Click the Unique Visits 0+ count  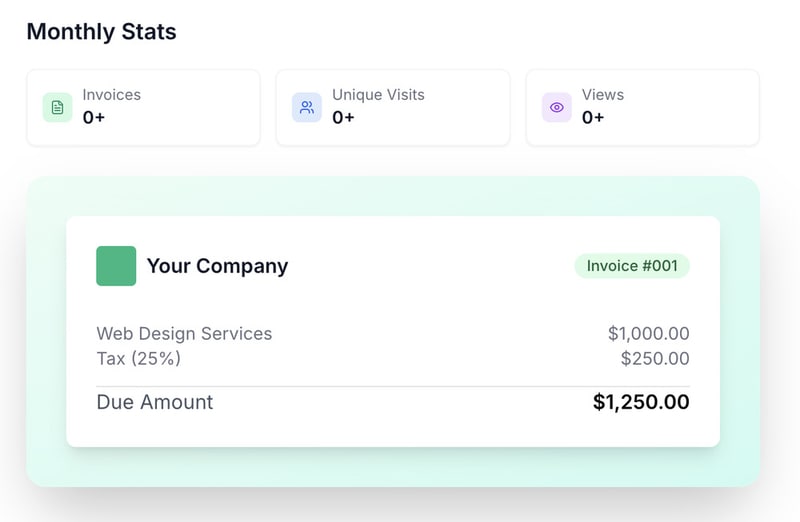click(x=344, y=118)
